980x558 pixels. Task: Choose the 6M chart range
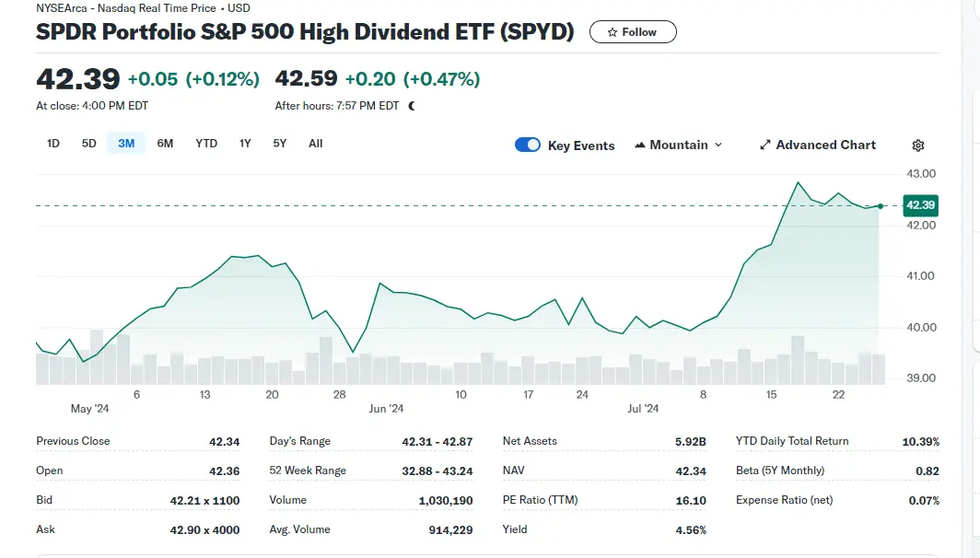(165, 144)
